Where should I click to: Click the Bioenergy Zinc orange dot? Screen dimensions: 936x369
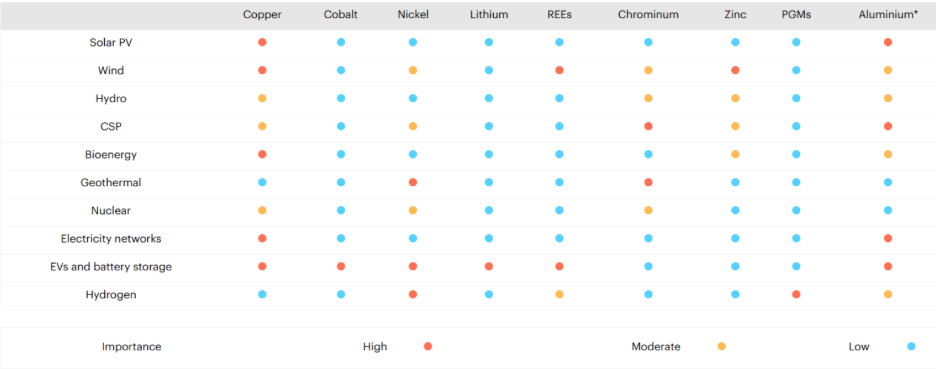(735, 154)
